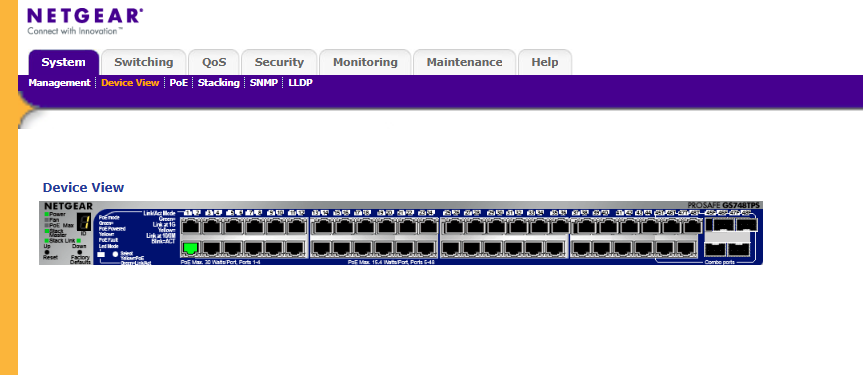Click the top-right SFP combo port
The image size is (863, 375).
[747, 224]
